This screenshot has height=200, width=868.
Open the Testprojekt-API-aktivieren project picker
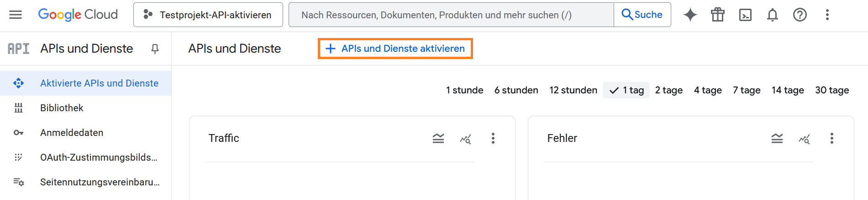tap(208, 15)
